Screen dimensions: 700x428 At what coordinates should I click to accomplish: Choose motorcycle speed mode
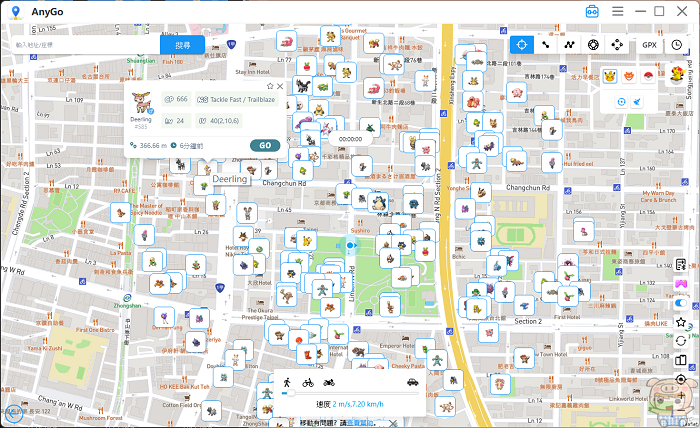(x=329, y=382)
